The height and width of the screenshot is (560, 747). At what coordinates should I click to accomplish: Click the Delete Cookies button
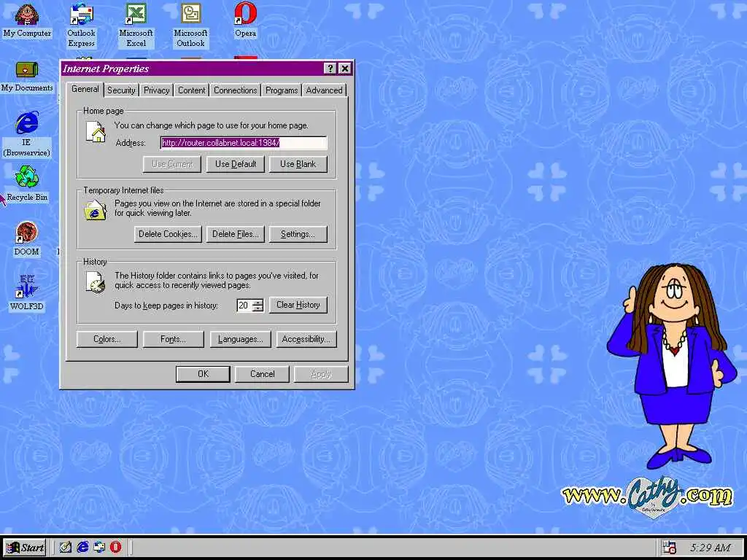tap(168, 234)
